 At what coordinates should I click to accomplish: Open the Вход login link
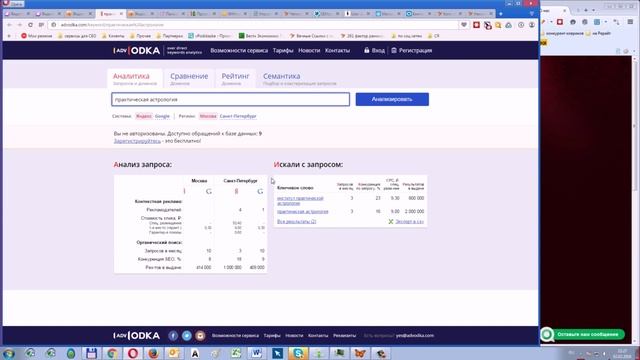374,50
